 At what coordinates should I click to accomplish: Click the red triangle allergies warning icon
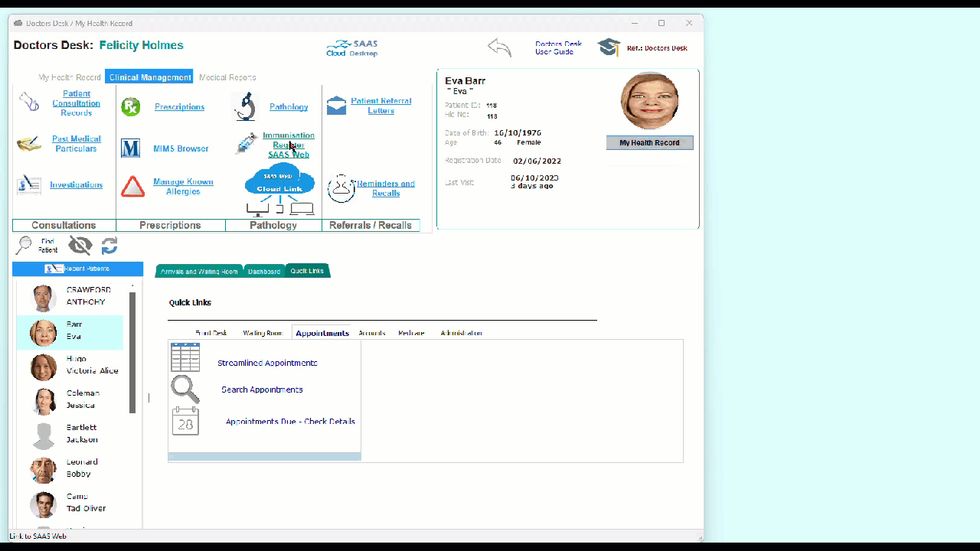(x=132, y=187)
